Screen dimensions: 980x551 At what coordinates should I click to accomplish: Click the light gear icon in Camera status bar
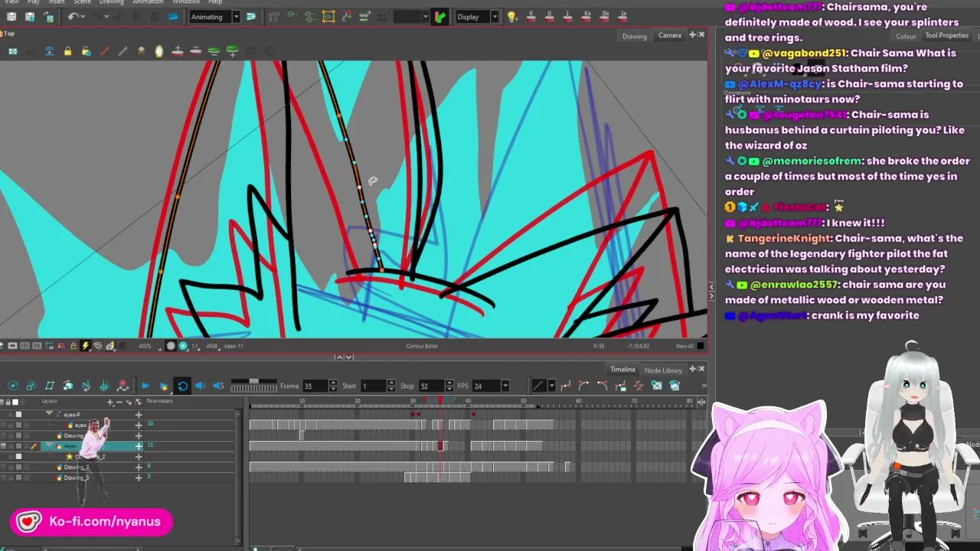(x=171, y=346)
